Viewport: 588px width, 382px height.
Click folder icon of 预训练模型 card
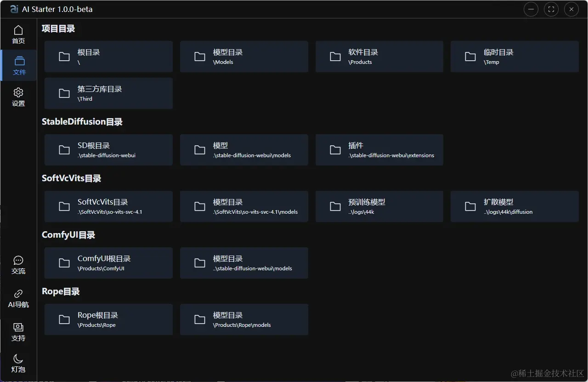[335, 206]
